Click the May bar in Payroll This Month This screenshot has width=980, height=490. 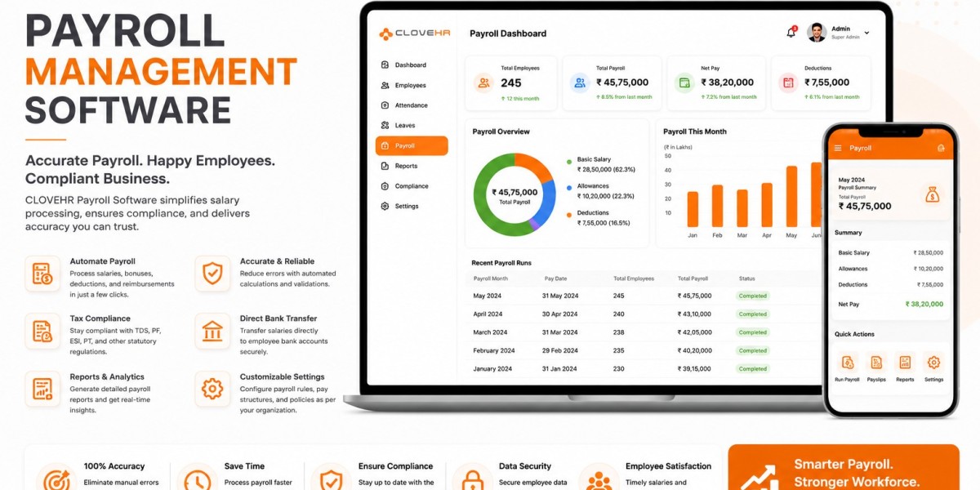point(791,197)
